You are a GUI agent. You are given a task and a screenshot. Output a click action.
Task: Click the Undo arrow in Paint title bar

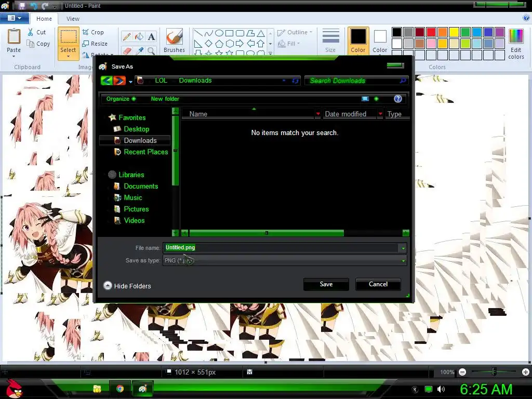coord(33,6)
